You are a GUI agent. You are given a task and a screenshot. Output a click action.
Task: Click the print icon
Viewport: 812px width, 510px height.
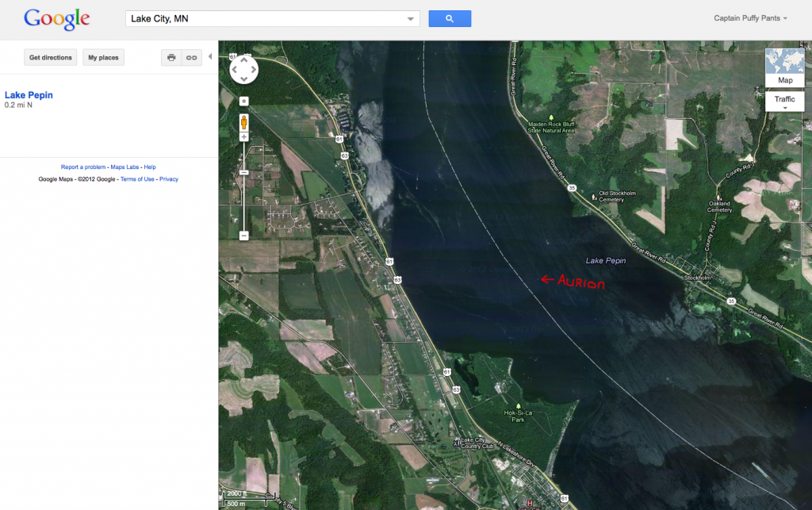click(171, 57)
